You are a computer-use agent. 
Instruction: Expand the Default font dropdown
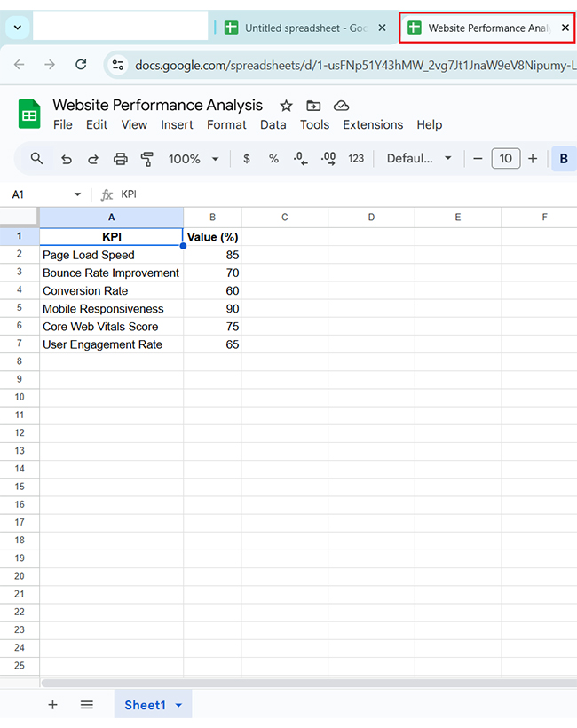click(x=419, y=159)
